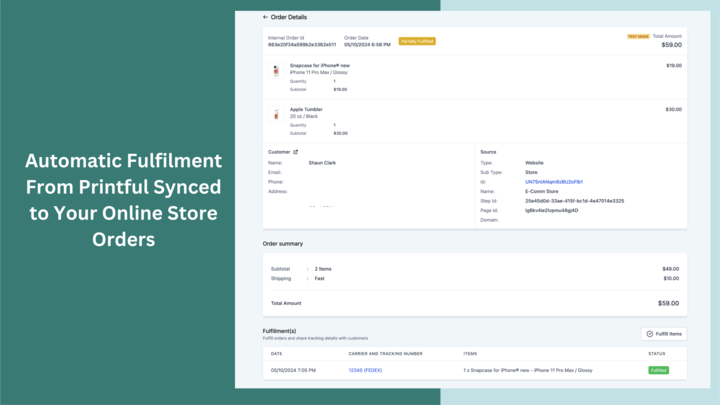This screenshot has width=720, height=405.
Task: Click the green Fulfilled status badge
Action: tap(658, 370)
